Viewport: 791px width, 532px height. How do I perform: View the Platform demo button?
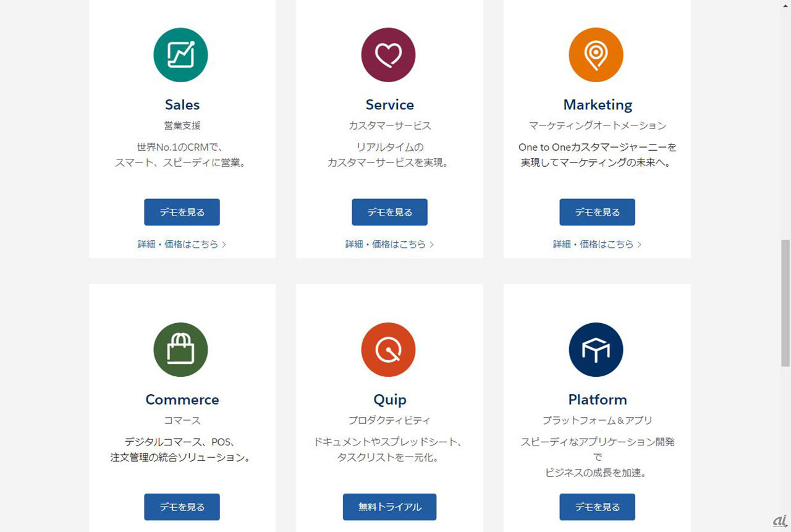(x=597, y=507)
